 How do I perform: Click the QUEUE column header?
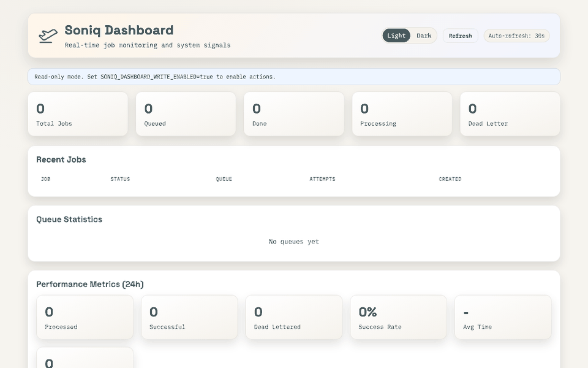224,179
